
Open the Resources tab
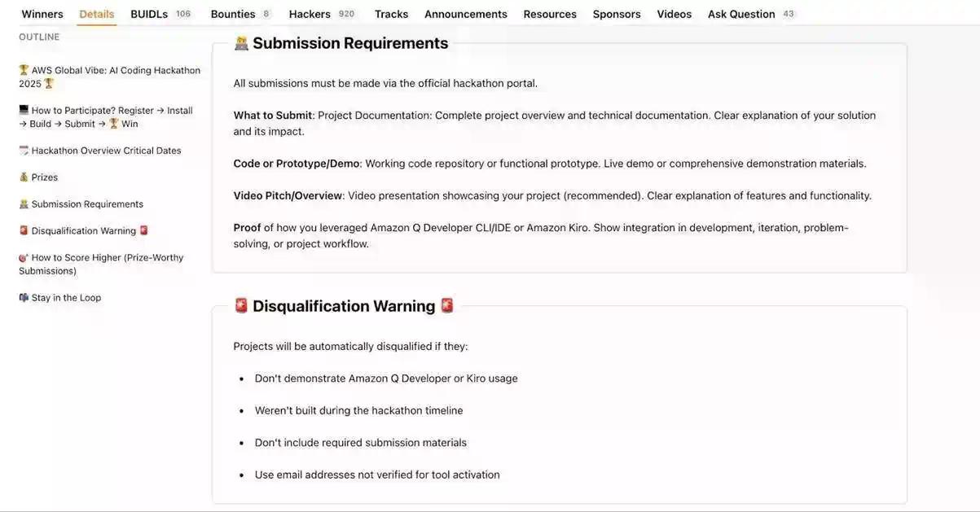(x=550, y=14)
